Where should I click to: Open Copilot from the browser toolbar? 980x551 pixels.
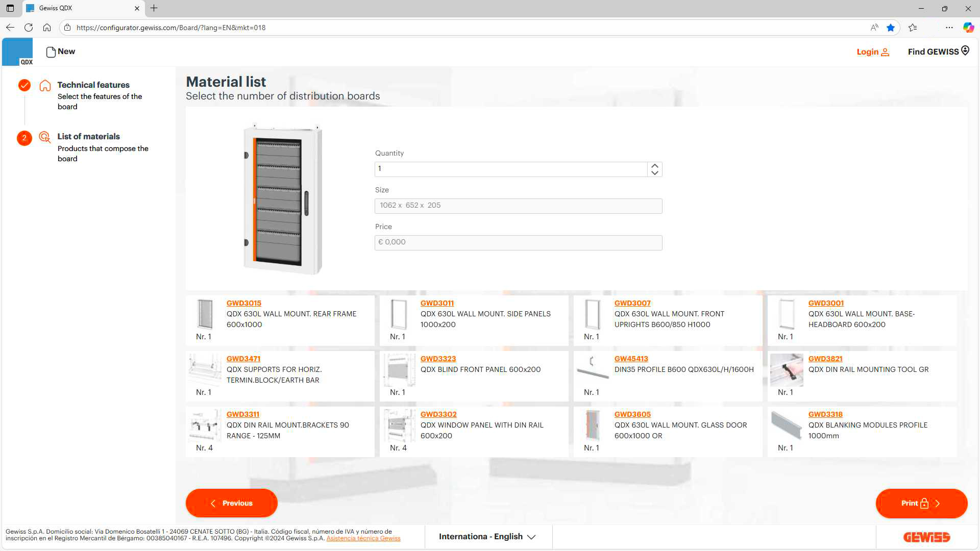point(968,28)
